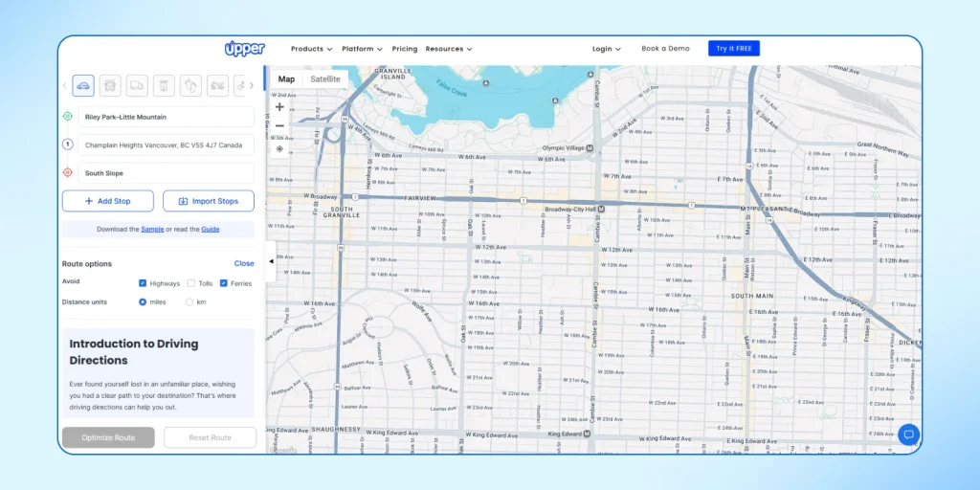Click the Introduction to Driving Directions heading
Screen dimensions: 980x490
(x=134, y=352)
